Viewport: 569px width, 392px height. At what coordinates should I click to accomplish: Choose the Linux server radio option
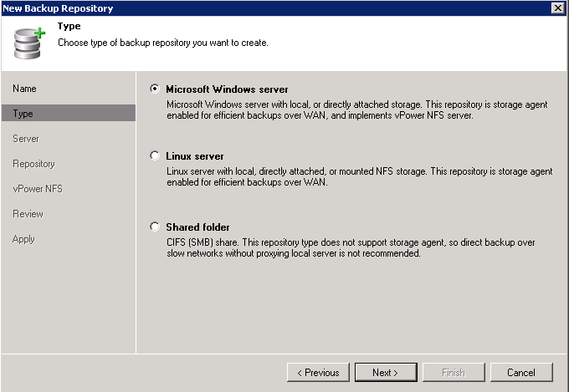pyautogui.click(x=155, y=155)
